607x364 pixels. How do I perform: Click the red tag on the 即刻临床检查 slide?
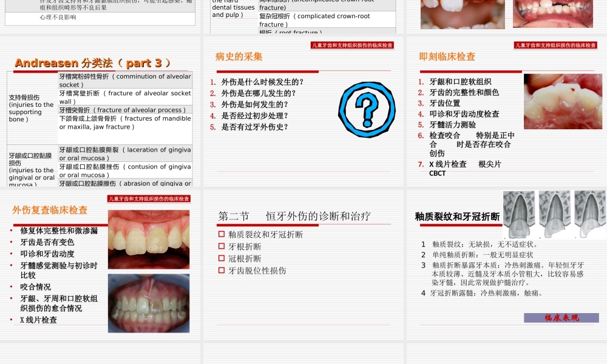(555, 45)
